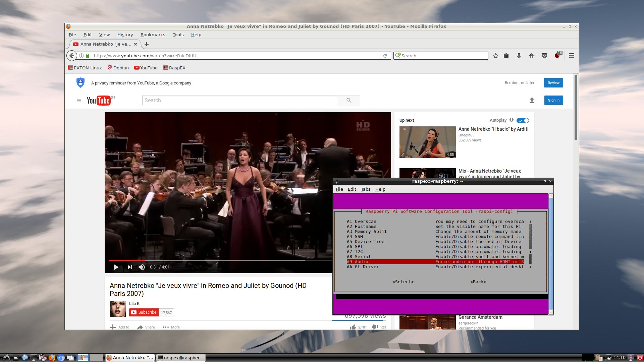
Task: Click red power button in system tray
Action: click(640, 358)
